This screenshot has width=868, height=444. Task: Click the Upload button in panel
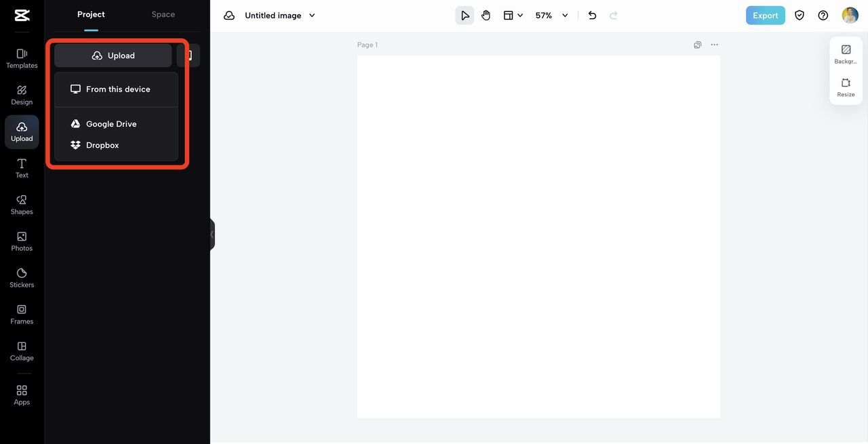pyautogui.click(x=113, y=56)
